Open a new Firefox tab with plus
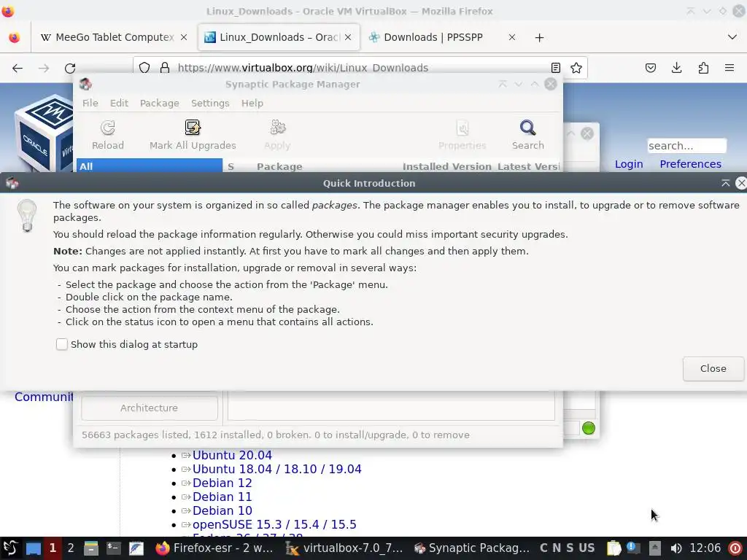This screenshot has height=560, width=747. [539, 38]
